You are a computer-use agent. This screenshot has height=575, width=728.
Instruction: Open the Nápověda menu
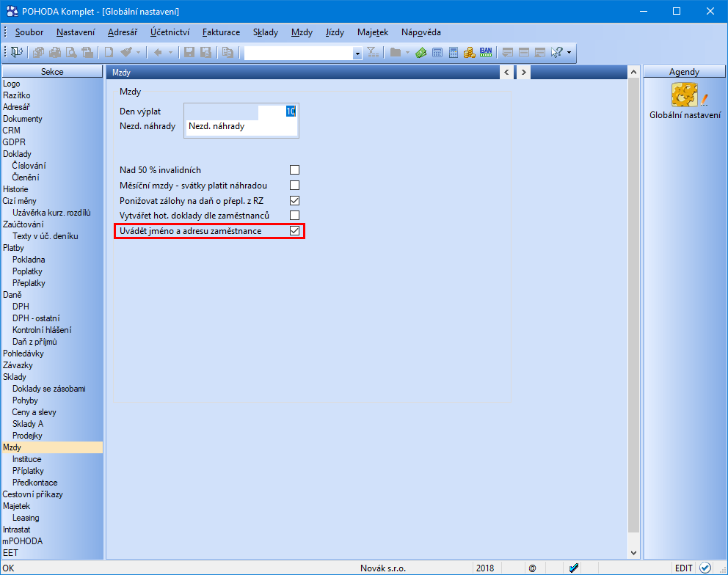point(421,32)
